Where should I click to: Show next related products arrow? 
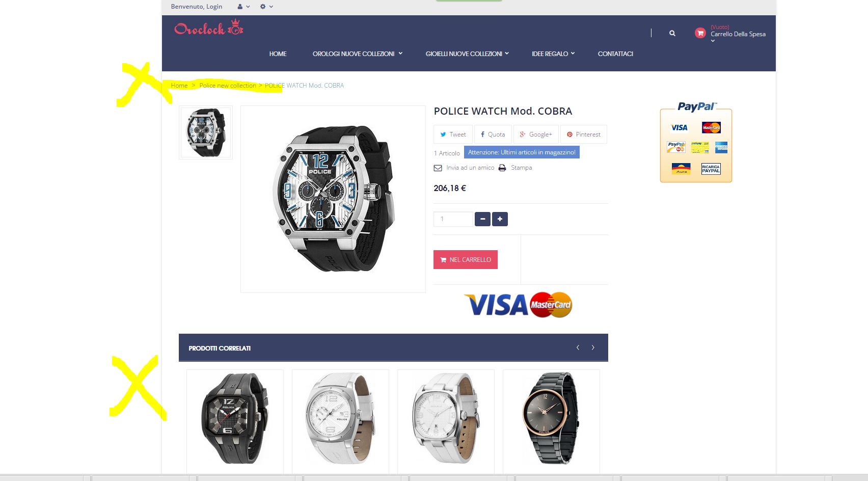point(593,348)
